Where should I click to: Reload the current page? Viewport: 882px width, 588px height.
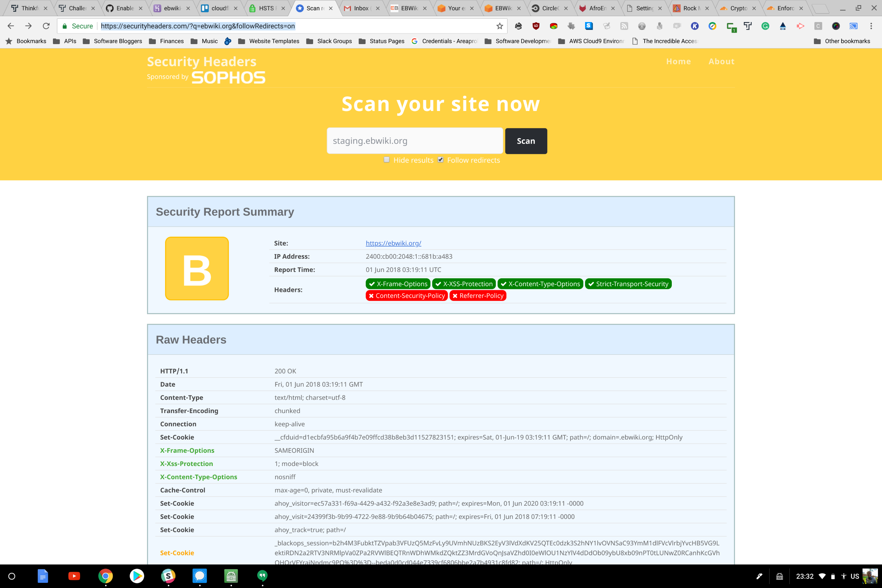click(x=46, y=26)
